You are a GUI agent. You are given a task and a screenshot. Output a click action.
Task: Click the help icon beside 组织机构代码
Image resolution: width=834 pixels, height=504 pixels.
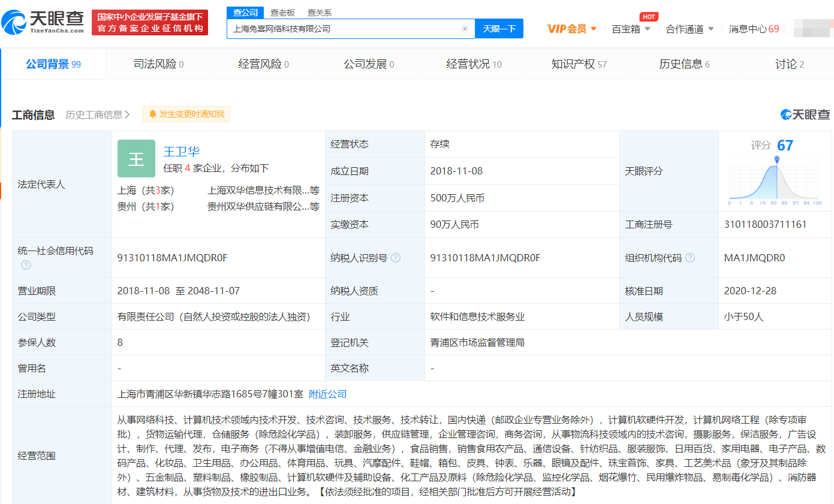(690, 258)
